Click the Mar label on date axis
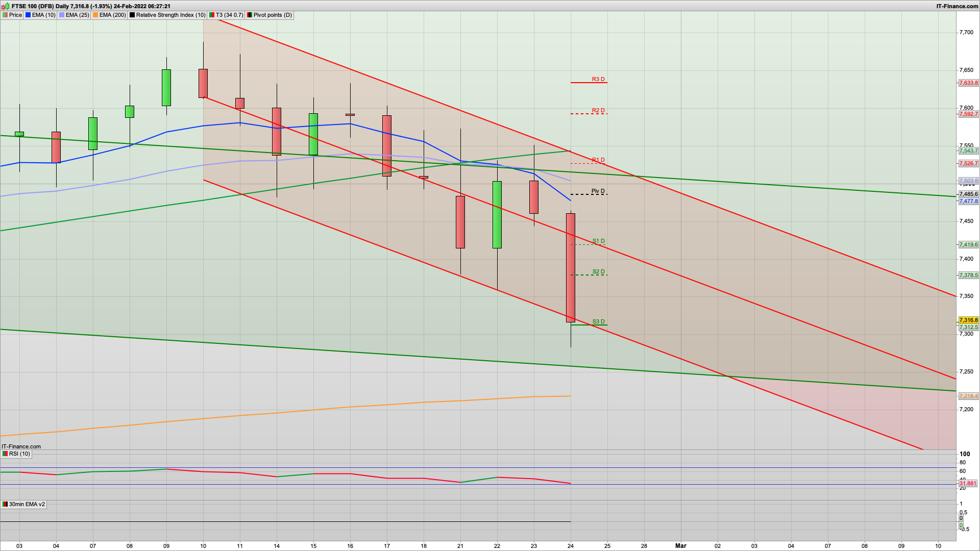Screen dimensions: 980x551 tap(681, 546)
